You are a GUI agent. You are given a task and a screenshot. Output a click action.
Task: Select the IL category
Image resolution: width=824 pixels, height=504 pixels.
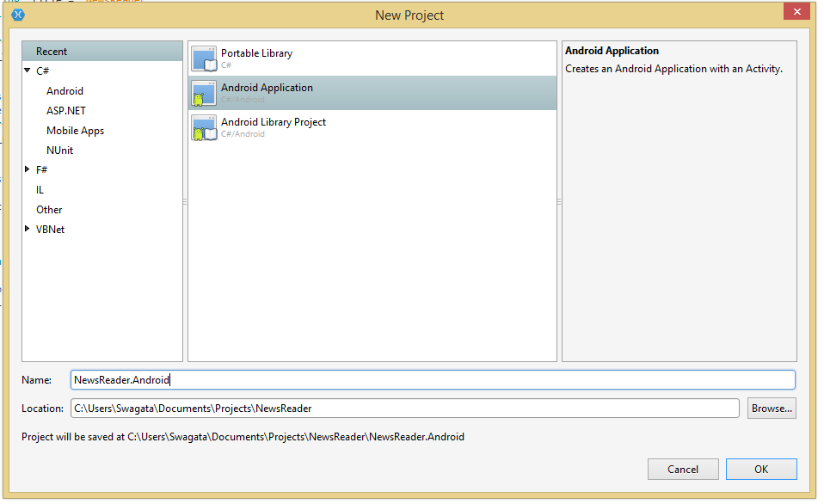[40, 190]
